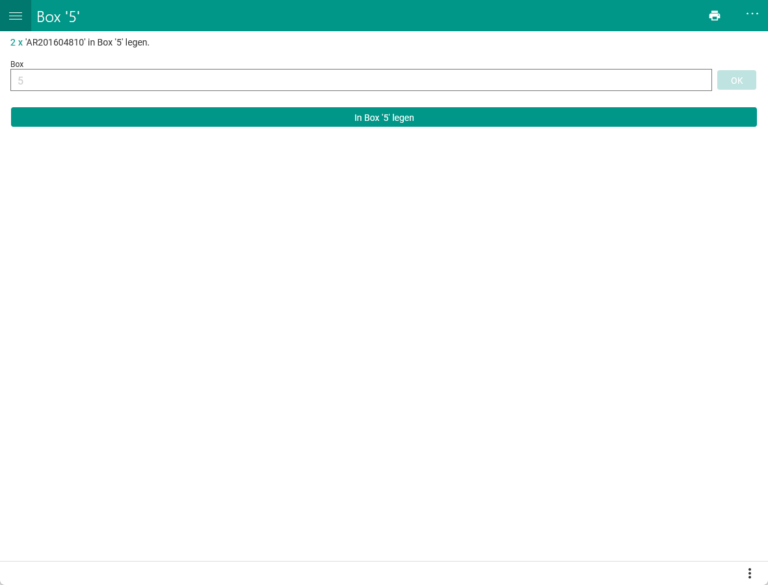This screenshot has width=768, height=585.
Task: Click into the Box input field
Action: click(x=360, y=80)
